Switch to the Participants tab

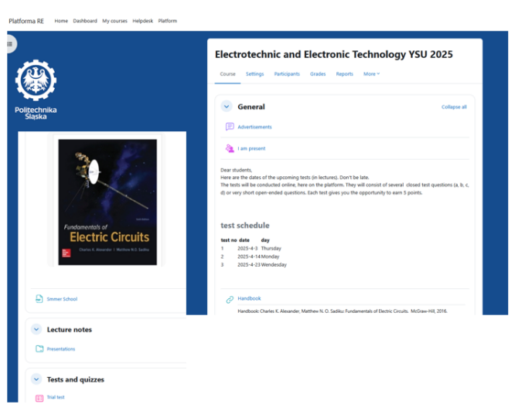(x=287, y=74)
